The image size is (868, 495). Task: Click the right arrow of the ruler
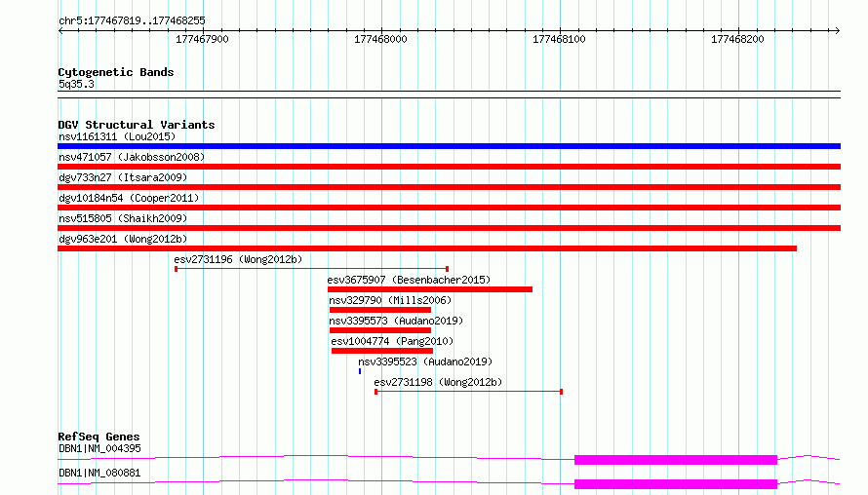tap(837, 31)
